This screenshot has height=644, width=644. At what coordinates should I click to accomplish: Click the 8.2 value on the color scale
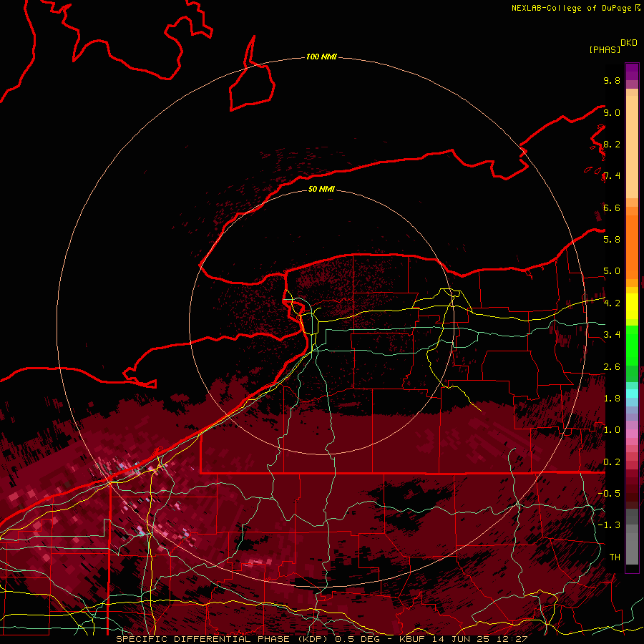(612, 144)
